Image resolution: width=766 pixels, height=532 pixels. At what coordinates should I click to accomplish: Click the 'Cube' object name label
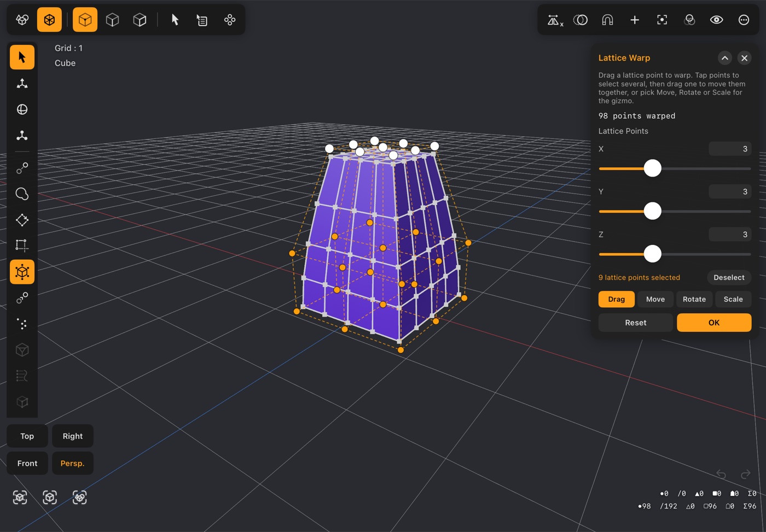pos(65,63)
